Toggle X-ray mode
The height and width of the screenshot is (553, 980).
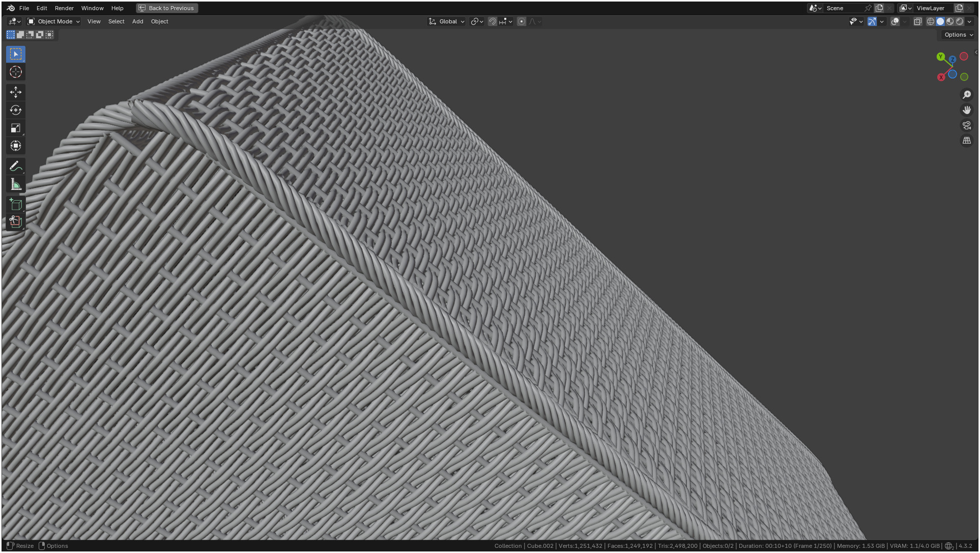point(918,21)
